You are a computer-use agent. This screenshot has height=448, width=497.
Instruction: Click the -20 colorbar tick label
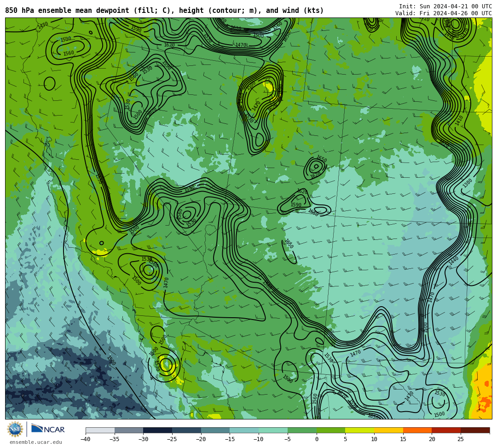click(201, 439)
